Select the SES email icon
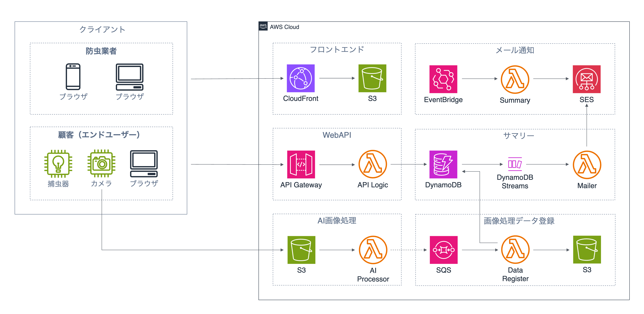The height and width of the screenshot is (314, 644). 587,79
